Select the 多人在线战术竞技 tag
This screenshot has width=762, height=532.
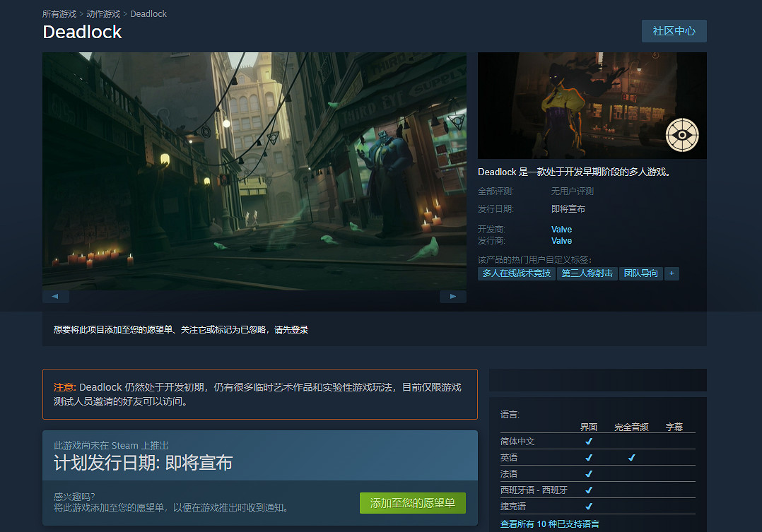point(516,273)
